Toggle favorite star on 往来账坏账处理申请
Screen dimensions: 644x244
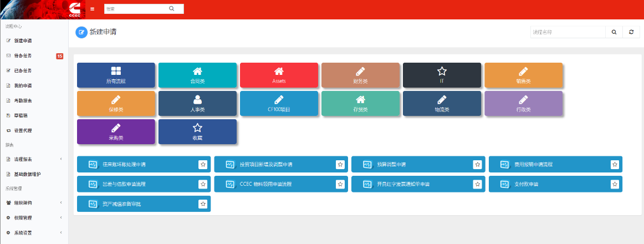203,165
